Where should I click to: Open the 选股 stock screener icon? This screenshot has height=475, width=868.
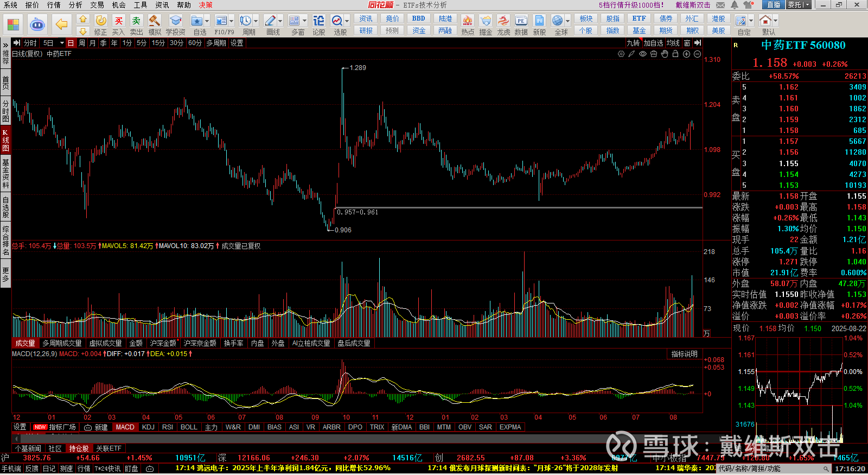click(x=337, y=21)
